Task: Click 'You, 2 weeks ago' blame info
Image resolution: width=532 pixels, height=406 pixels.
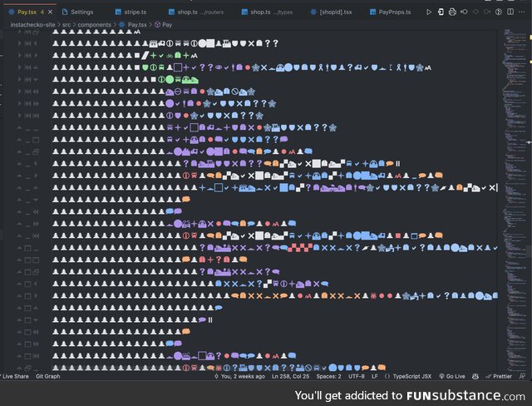Action: (x=243, y=376)
